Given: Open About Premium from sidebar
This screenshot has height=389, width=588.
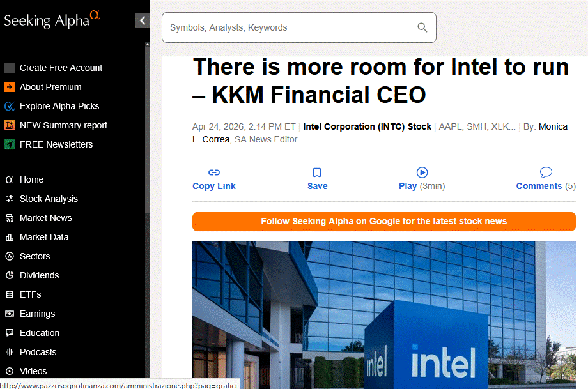Looking at the screenshot, I should 50,87.
